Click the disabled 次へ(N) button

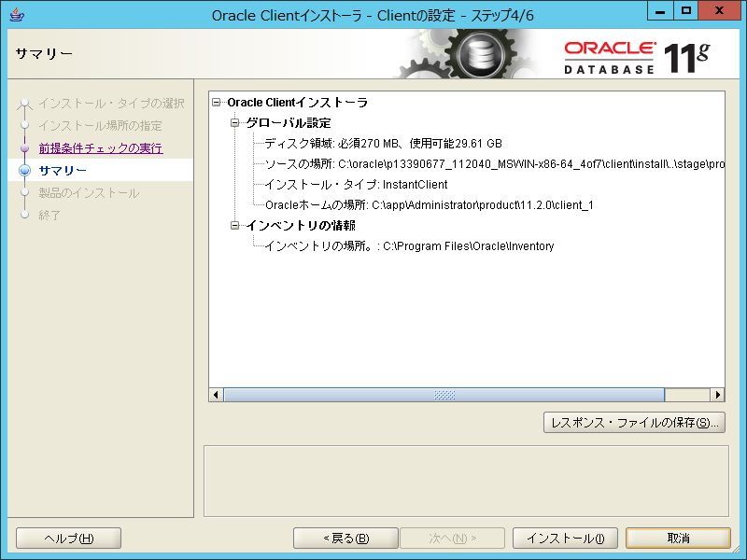pos(452,539)
